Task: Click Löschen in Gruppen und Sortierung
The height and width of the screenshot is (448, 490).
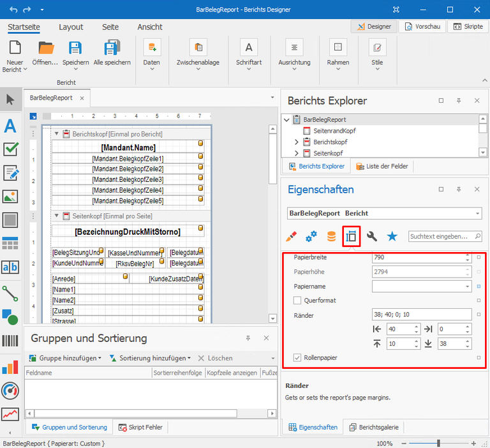Action: pyautogui.click(x=215, y=358)
